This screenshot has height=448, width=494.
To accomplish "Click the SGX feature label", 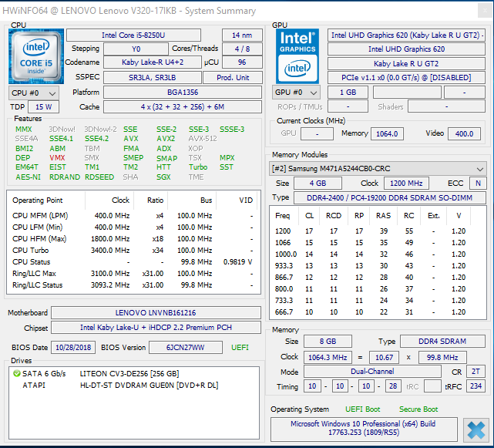I will tap(163, 177).
